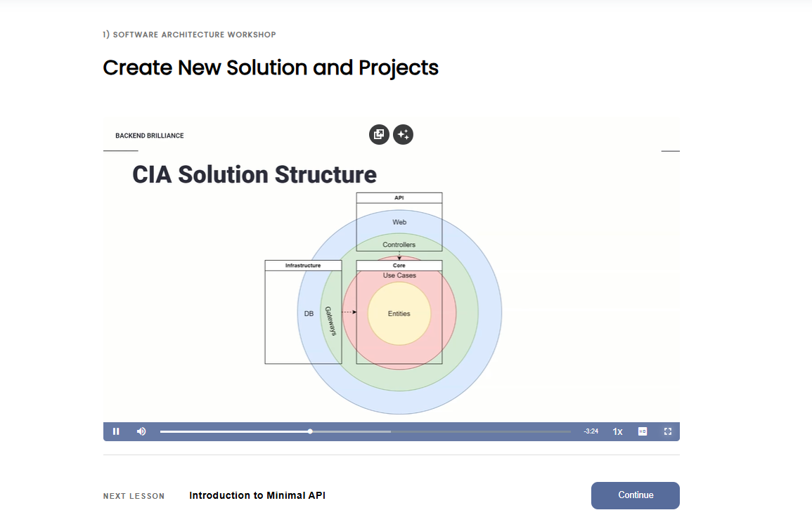
Task: Click the Core box header
Action: (x=399, y=266)
